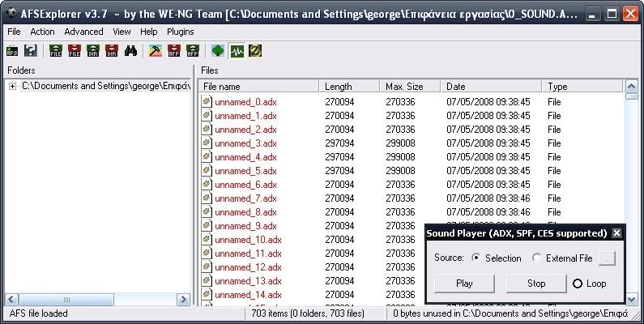Click the '703 items' status bar text
Viewport: 644px width, 324px height.
pos(308,313)
